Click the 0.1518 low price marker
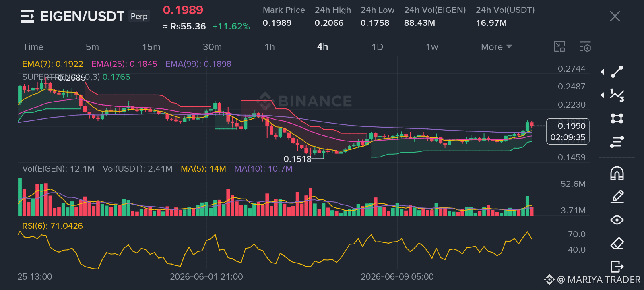The height and width of the screenshot is (290, 644). tap(297, 159)
